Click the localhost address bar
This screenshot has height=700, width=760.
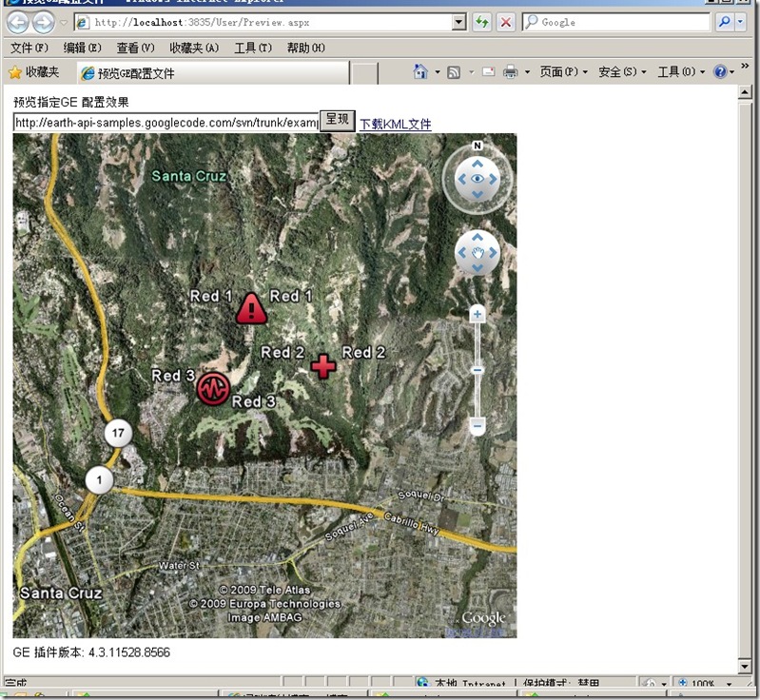(263, 22)
